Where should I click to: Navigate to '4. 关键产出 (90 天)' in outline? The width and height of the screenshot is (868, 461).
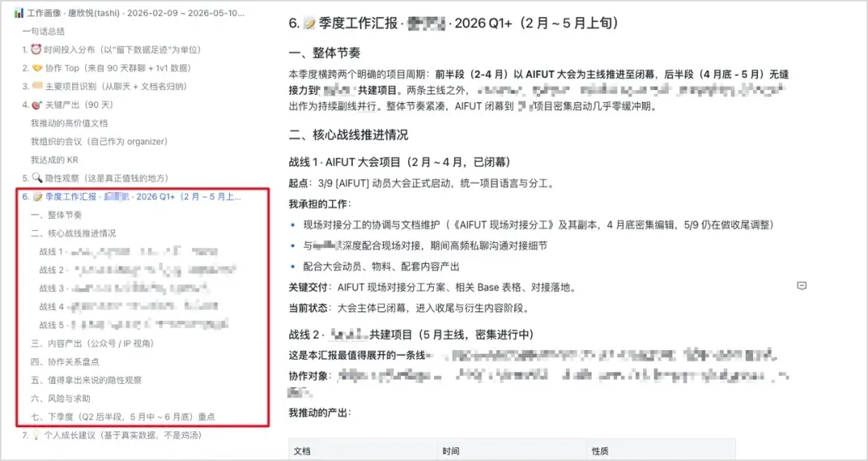[68, 104]
